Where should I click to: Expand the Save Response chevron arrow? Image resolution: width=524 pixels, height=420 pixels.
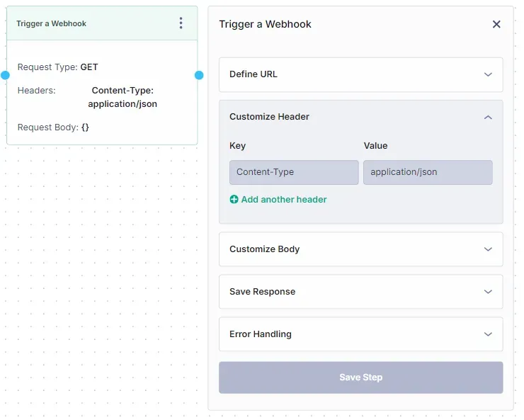coord(488,292)
